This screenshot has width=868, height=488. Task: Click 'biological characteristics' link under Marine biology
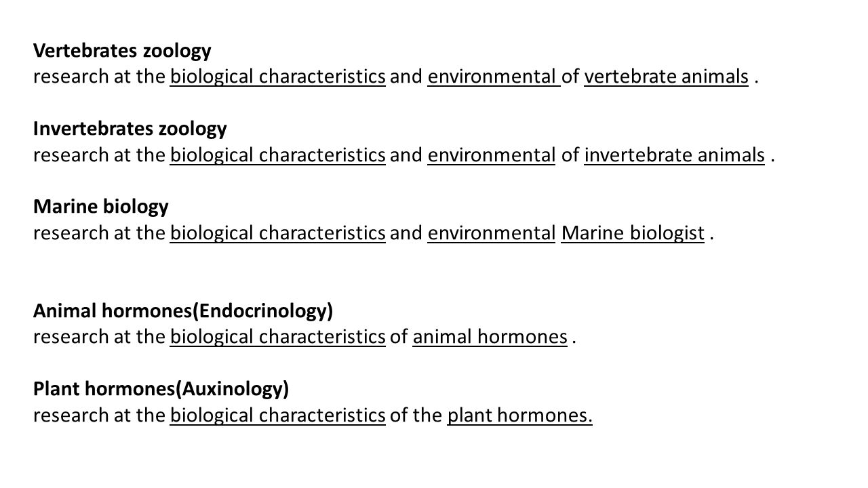tap(278, 233)
